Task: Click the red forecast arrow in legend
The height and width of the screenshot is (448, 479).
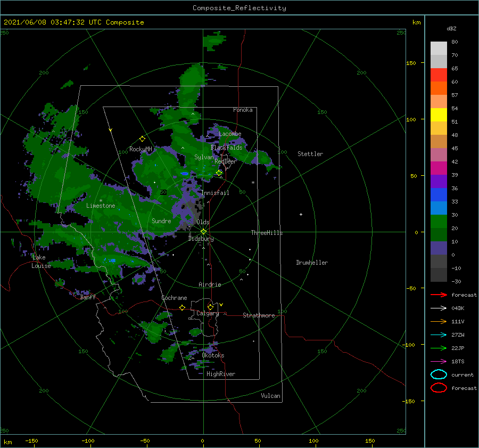Action: click(x=439, y=295)
